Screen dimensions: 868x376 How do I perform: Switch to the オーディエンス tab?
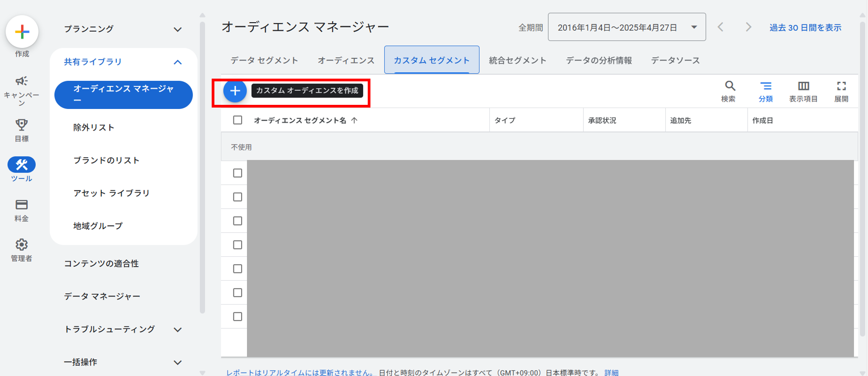click(x=346, y=60)
